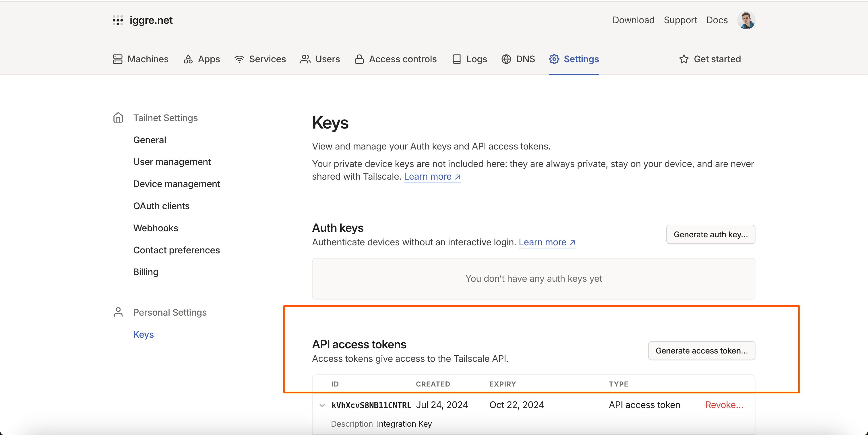The image size is (868, 435).
Task: Click the Logs book icon
Action: click(x=457, y=59)
